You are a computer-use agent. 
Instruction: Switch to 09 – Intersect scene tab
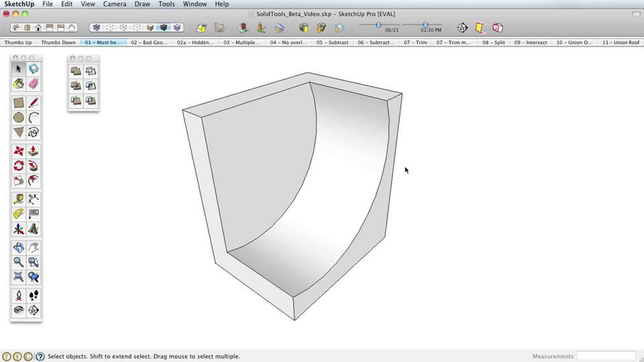530,42
